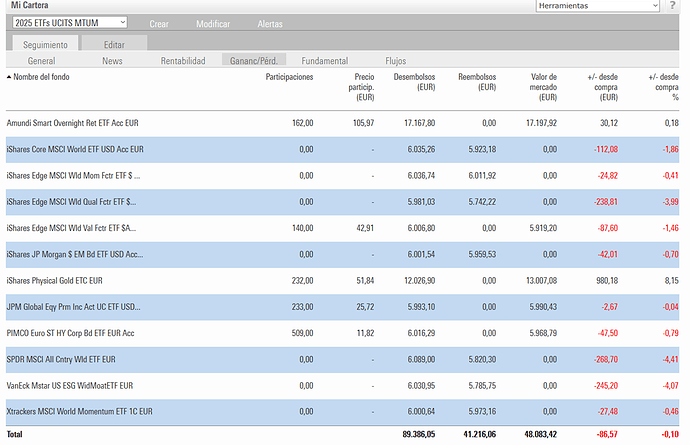
Task: Open iShares Edge MSCI Wld Val Fctr ETF
Action: click(71, 228)
